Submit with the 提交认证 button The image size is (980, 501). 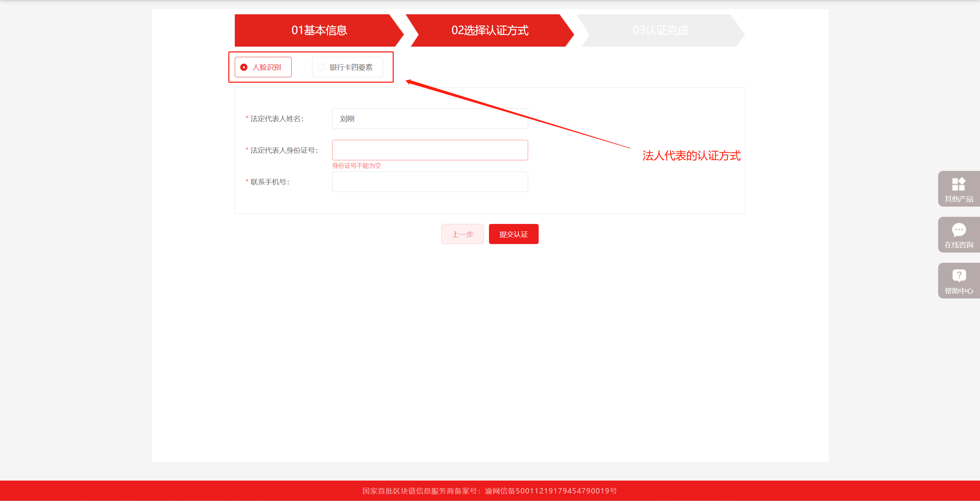pos(513,234)
